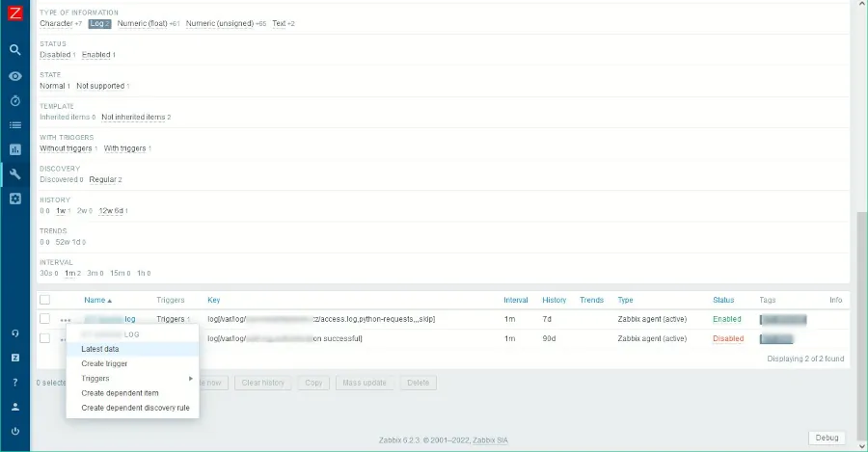Check the box for the access.log item row
The width and height of the screenshot is (868, 452).
click(x=44, y=319)
